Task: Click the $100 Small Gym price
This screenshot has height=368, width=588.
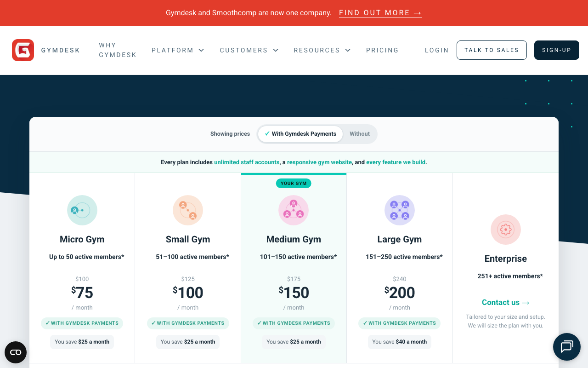Action: point(188,293)
